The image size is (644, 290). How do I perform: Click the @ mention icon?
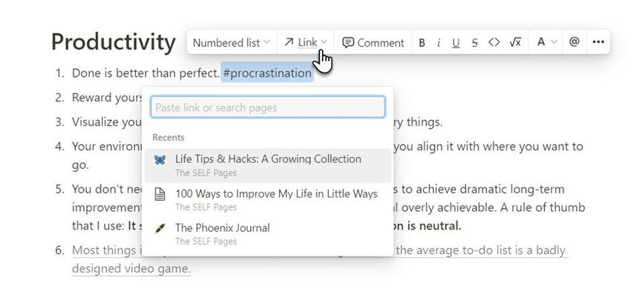coord(574,42)
